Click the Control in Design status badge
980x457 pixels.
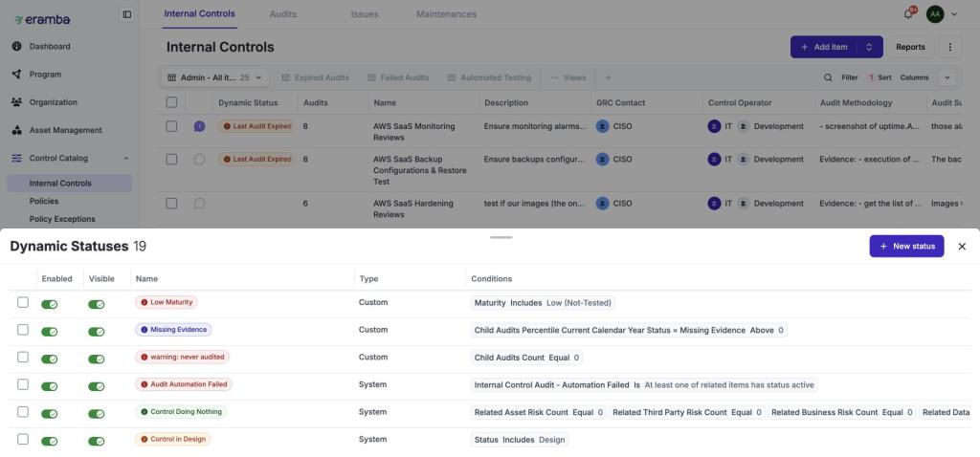pos(173,440)
